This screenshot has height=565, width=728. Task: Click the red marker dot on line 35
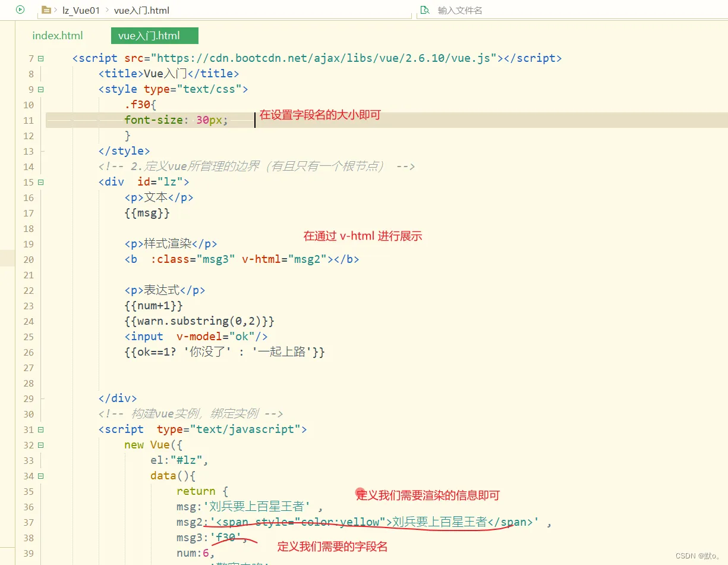point(360,493)
